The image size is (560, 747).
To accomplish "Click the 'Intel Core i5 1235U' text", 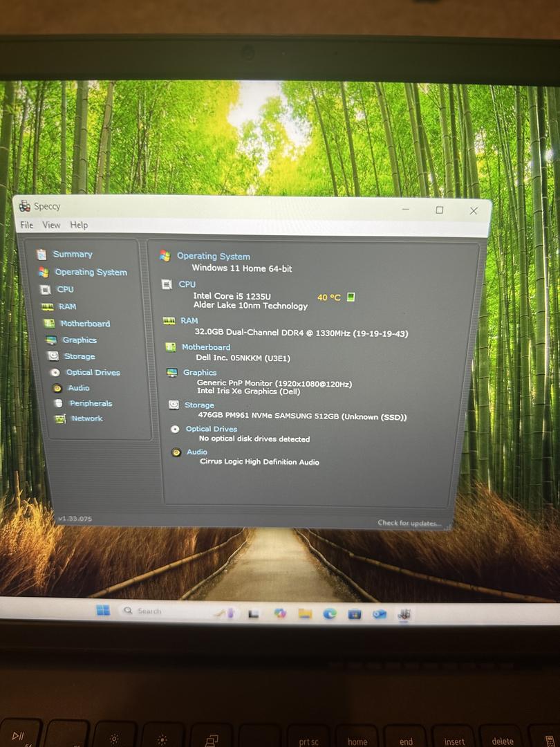I will click(x=232, y=296).
